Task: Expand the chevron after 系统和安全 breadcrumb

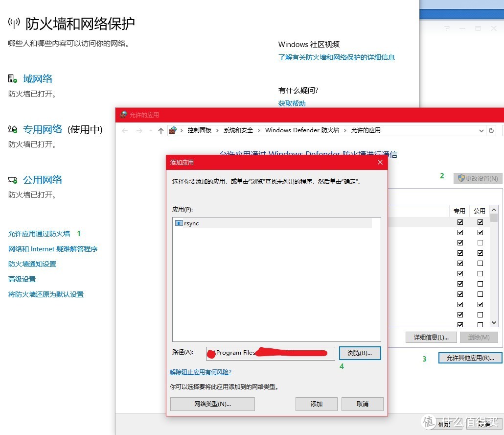Action: (x=259, y=130)
